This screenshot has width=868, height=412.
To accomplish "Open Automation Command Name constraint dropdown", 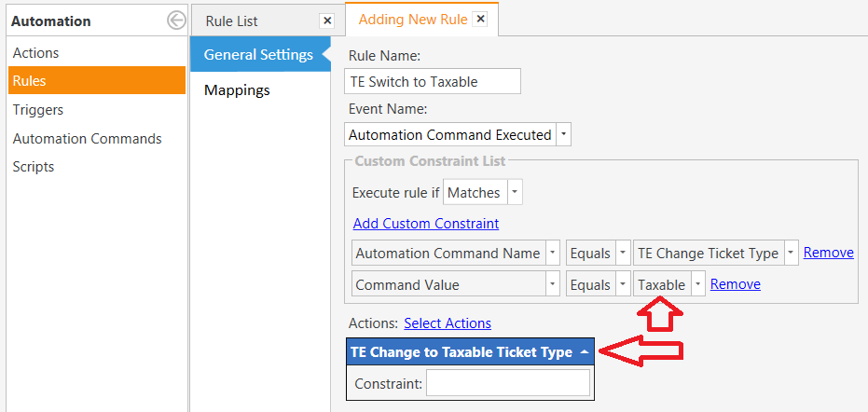I will click(552, 253).
